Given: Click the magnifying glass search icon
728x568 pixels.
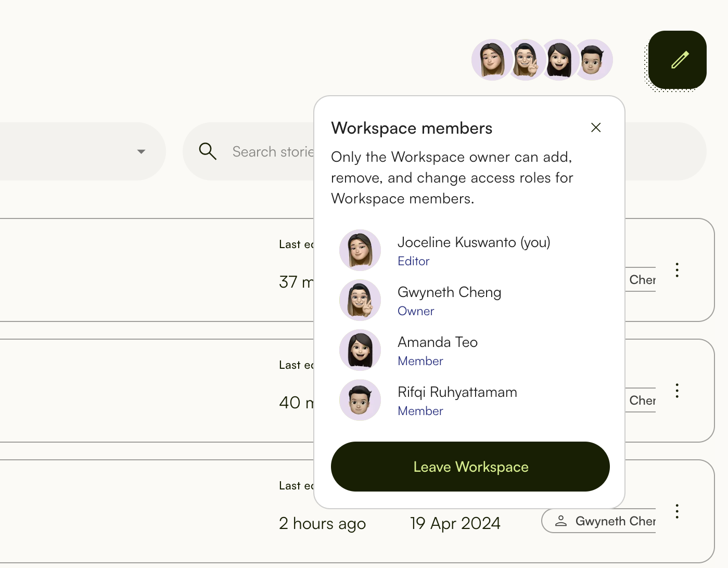Looking at the screenshot, I should (208, 151).
